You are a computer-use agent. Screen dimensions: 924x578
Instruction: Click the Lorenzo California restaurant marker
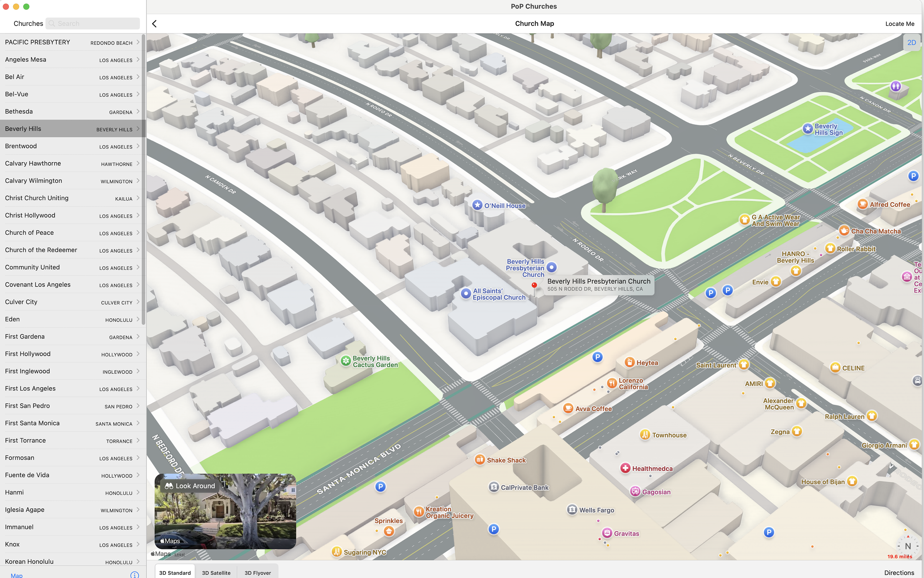tap(612, 383)
